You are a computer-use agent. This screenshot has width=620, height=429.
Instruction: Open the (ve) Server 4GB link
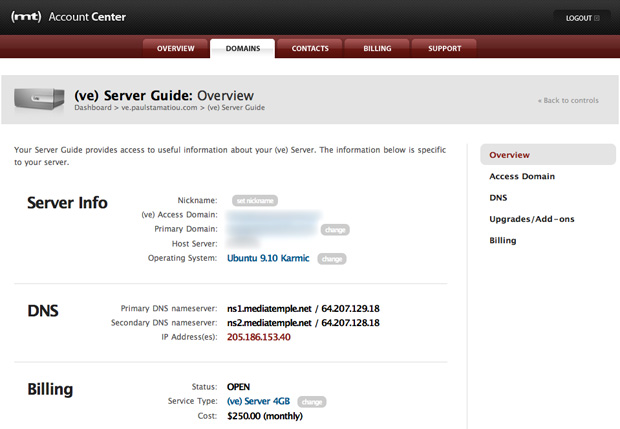pyautogui.click(x=258, y=401)
